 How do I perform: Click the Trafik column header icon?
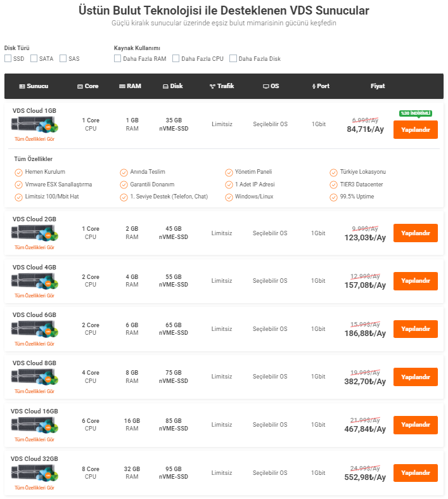[x=212, y=86]
